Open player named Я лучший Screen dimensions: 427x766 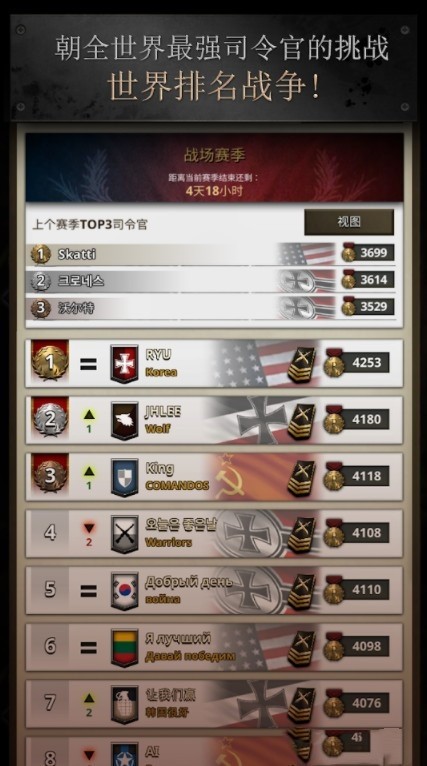[x=178, y=638]
